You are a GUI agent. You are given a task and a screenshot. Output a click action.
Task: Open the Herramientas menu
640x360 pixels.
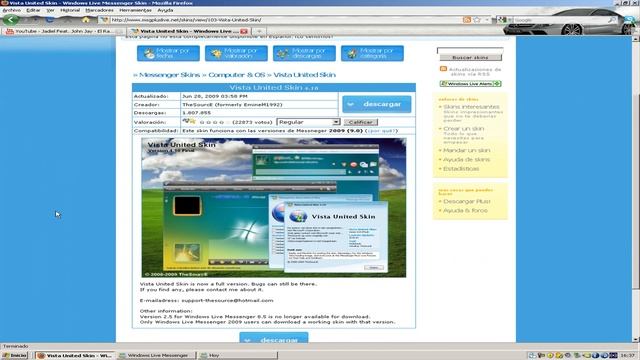135,10
